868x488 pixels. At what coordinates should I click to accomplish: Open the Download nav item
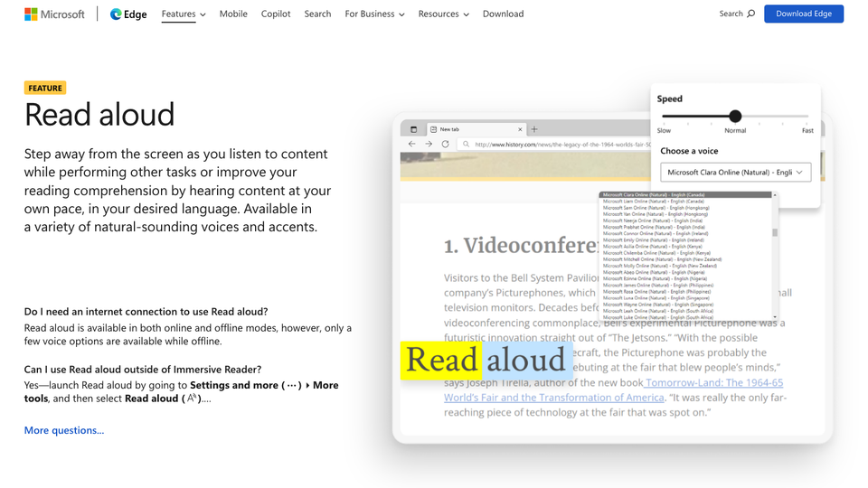503,14
